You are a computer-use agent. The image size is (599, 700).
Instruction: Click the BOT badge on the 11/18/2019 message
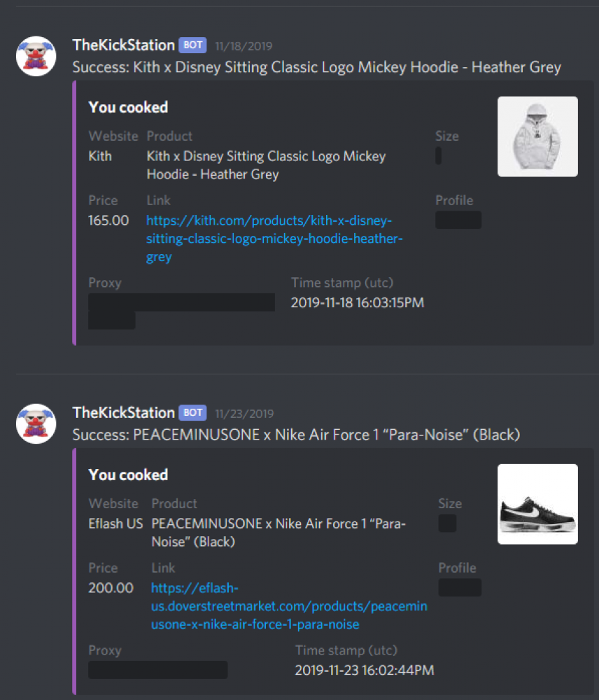tap(192, 45)
